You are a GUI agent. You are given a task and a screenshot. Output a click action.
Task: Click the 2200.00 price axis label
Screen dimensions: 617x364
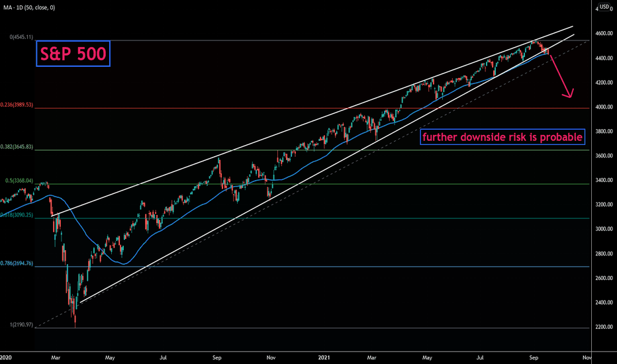(x=604, y=327)
